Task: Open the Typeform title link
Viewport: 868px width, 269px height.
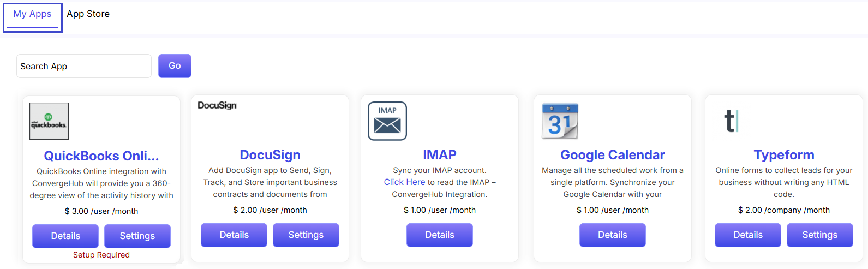Action: click(x=784, y=155)
